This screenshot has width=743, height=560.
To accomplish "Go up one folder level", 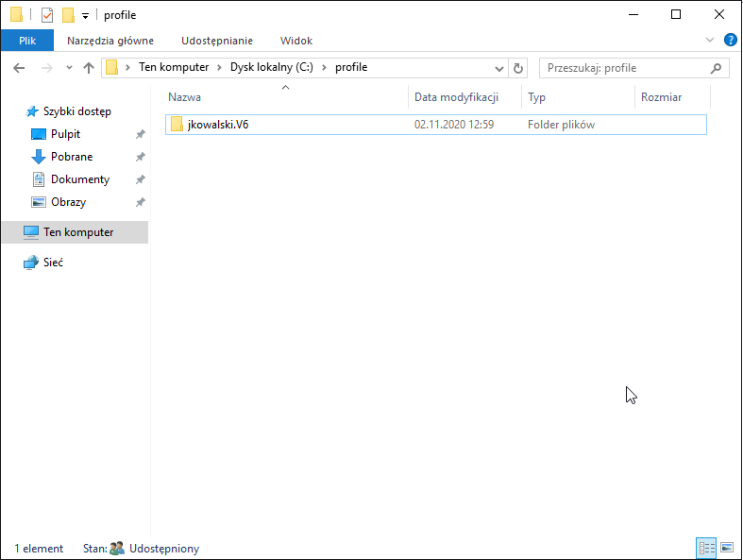I will click(x=89, y=68).
